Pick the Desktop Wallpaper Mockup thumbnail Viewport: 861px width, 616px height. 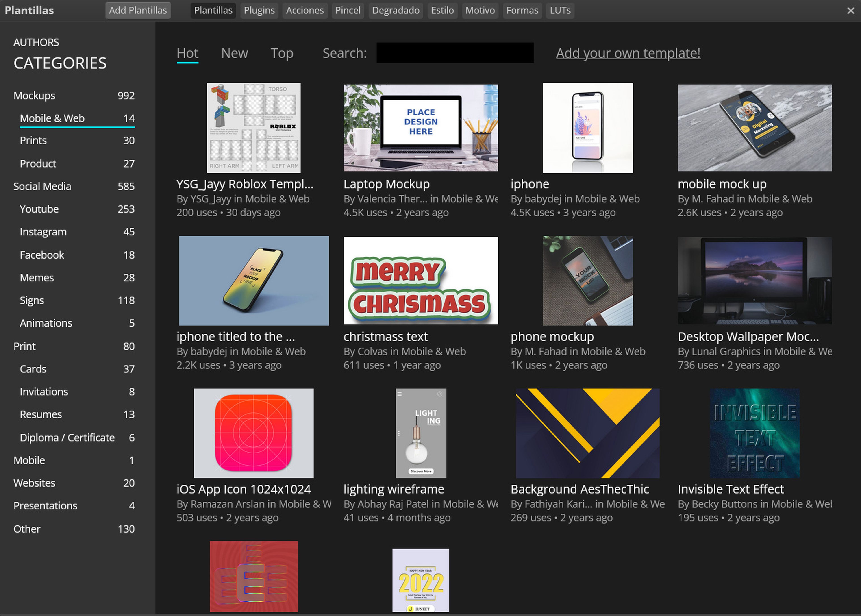pyautogui.click(x=754, y=281)
